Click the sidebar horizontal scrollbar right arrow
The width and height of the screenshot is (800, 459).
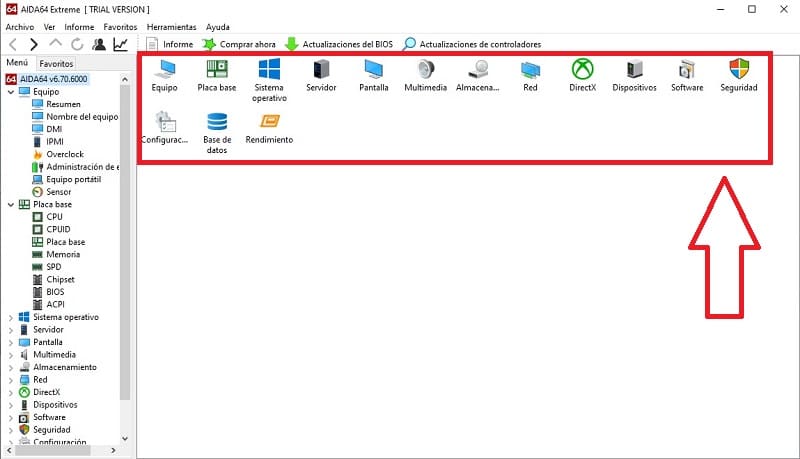pos(113,450)
